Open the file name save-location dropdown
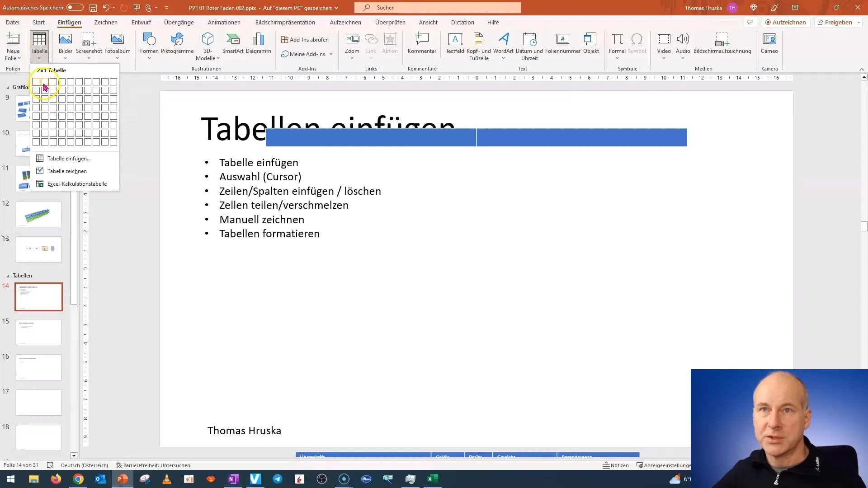 coord(336,8)
